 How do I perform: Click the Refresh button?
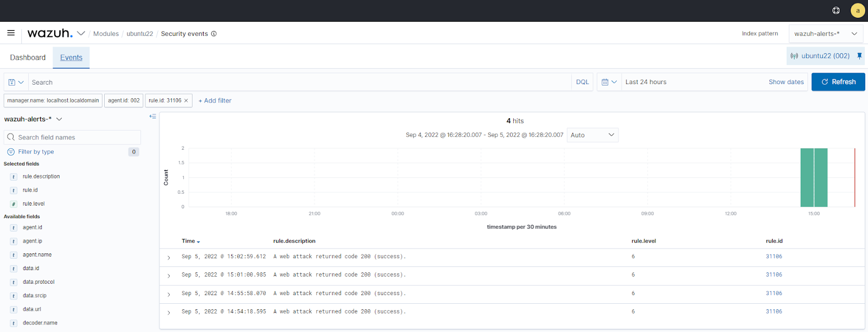click(x=838, y=82)
